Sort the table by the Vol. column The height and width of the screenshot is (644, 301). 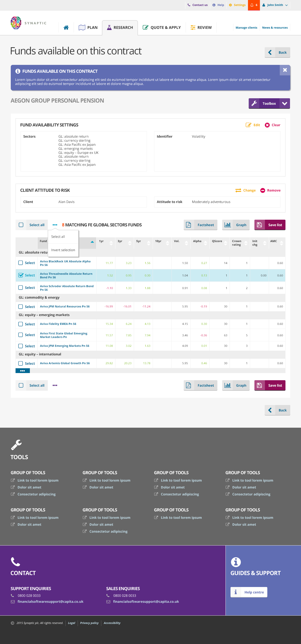pyautogui.click(x=186, y=243)
